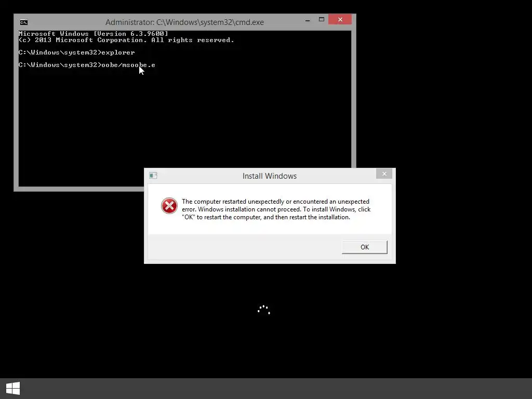532x399 pixels.
Task: Open the Windows Start button
Action: click(x=13, y=388)
